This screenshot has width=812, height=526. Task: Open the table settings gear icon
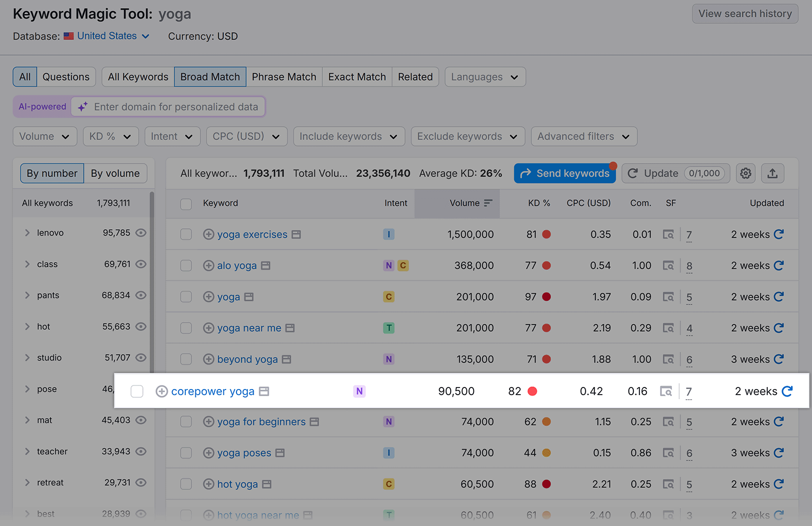pos(745,173)
